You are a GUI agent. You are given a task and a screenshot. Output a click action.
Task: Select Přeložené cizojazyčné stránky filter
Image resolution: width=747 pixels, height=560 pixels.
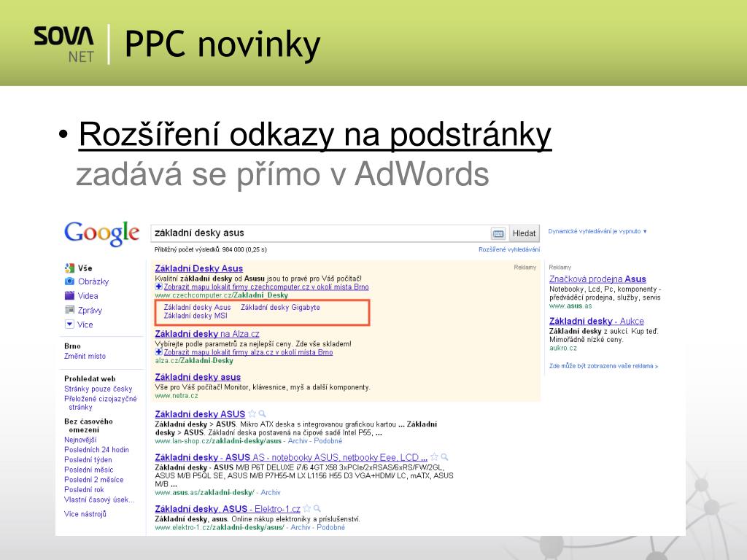coord(100,402)
